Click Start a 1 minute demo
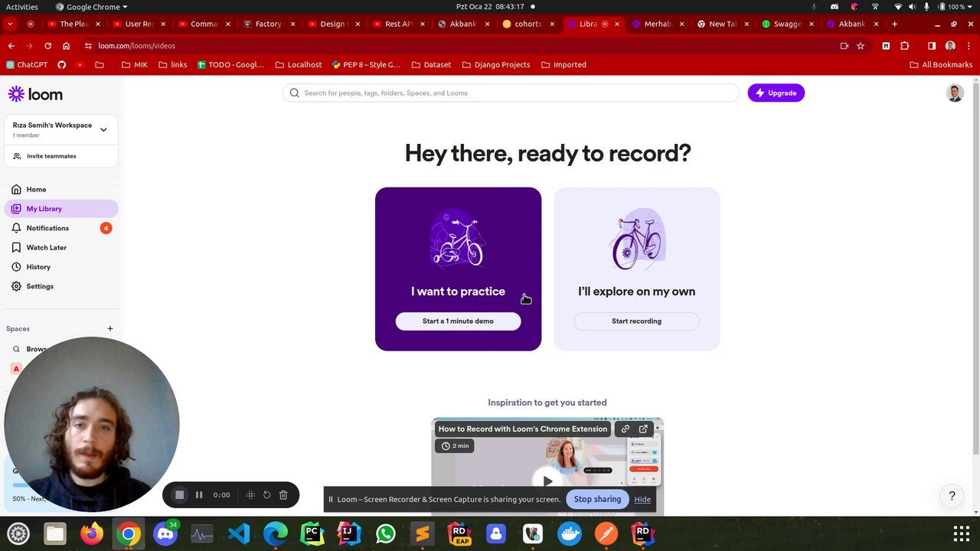The image size is (980, 551). click(458, 321)
